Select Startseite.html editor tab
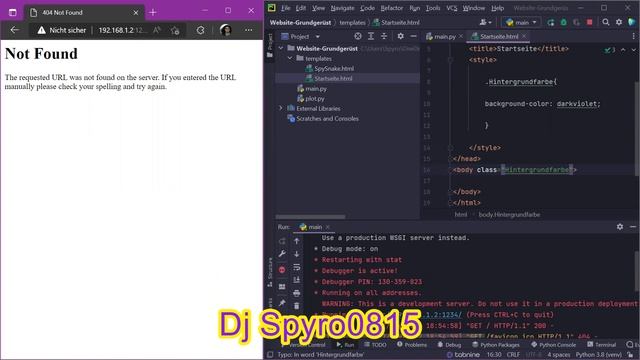640x360 pixels. click(499, 36)
